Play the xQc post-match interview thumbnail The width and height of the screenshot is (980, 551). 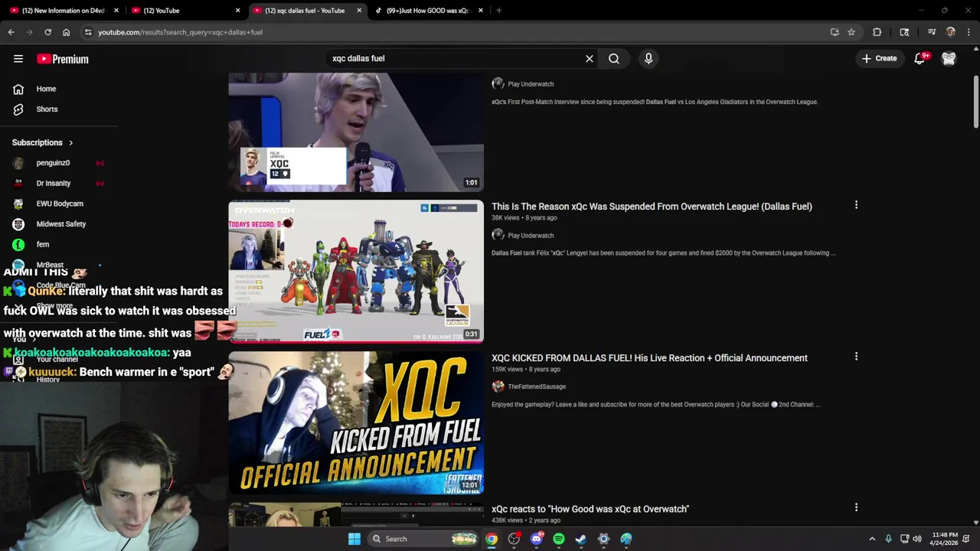coord(356,132)
